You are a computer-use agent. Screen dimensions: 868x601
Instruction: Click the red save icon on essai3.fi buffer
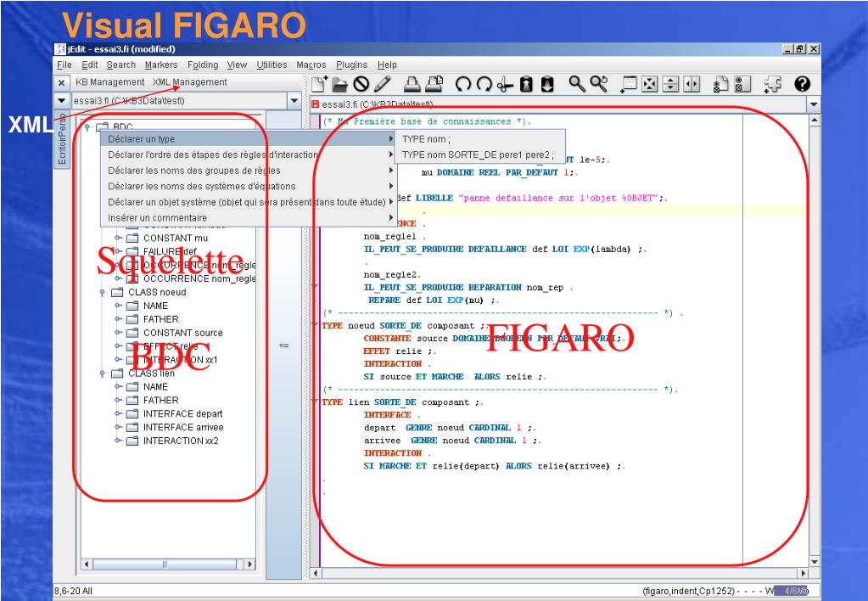pyautogui.click(x=316, y=104)
